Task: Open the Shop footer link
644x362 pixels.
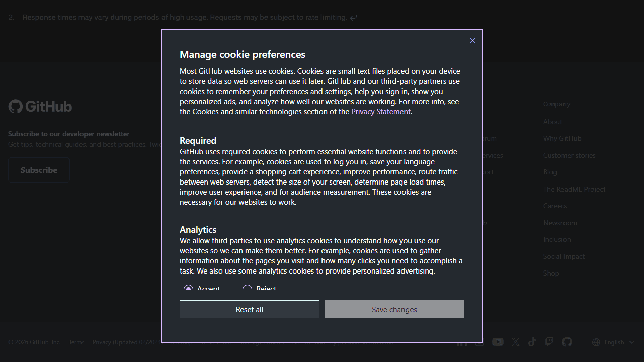Action: (x=551, y=273)
